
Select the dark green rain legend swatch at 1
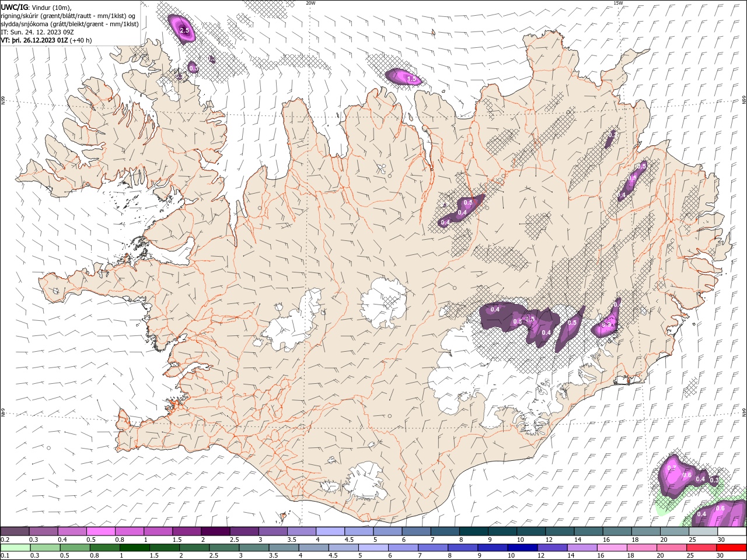click(135, 548)
